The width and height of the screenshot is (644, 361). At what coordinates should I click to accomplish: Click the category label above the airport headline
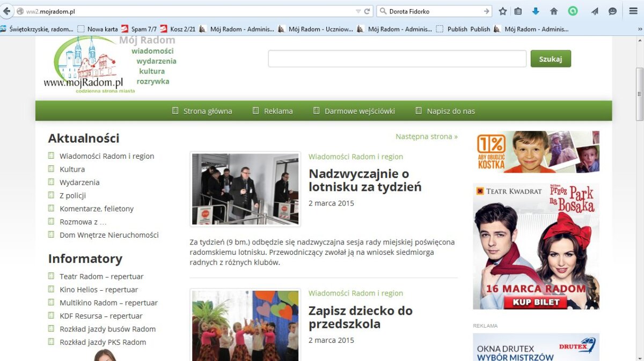coord(356,157)
